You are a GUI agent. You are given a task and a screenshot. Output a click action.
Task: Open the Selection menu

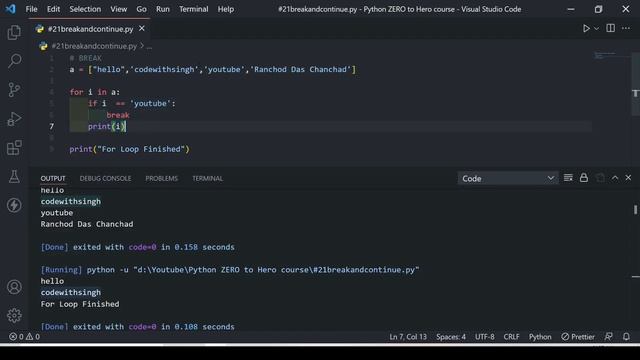click(x=85, y=9)
